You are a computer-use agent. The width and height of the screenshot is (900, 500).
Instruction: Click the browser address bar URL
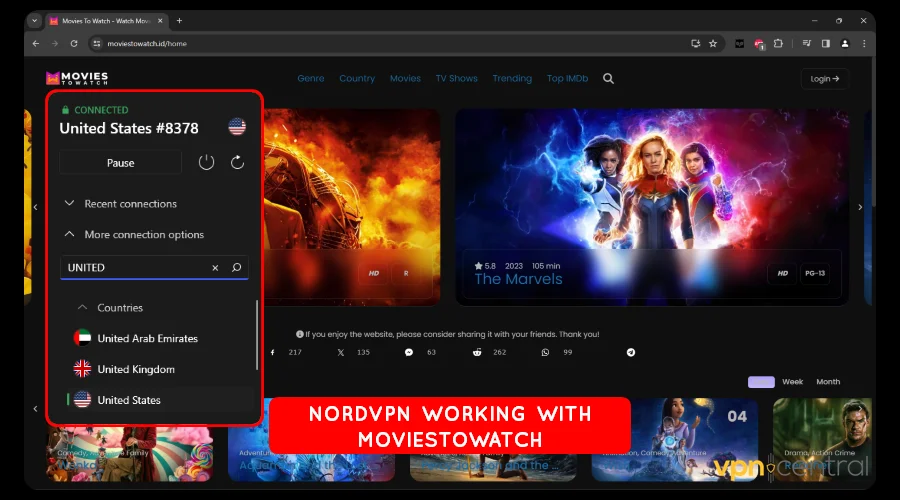[147, 44]
